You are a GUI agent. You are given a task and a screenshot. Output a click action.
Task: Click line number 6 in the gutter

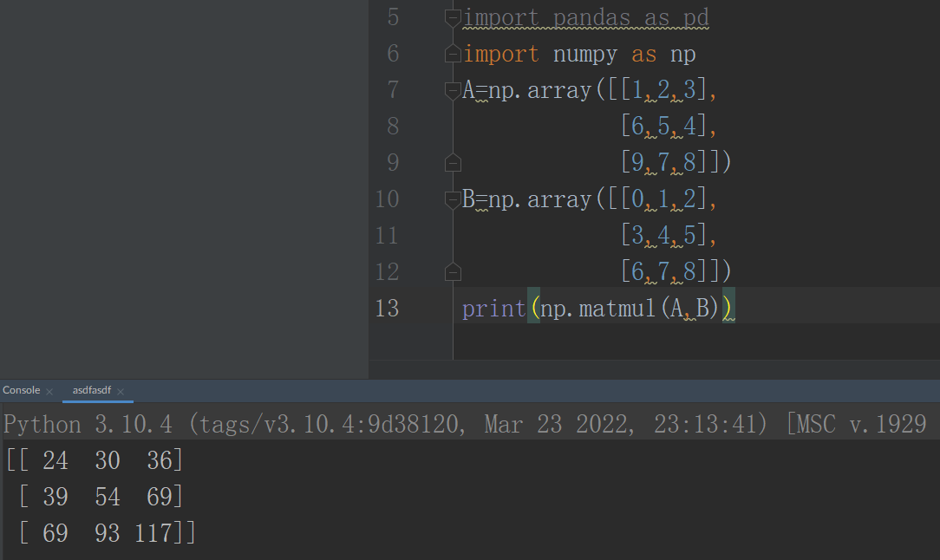(x=392, y=53)
